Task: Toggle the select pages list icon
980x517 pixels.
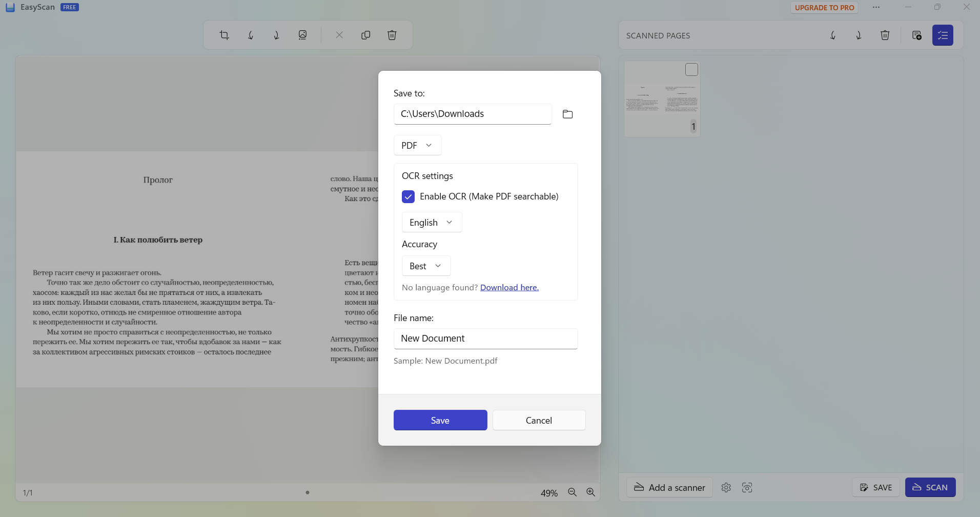Action: [942, 35]
